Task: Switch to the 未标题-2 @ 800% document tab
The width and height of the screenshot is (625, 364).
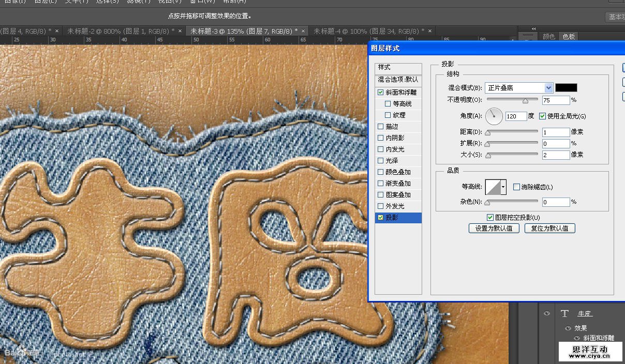Action: coord(117,31)
